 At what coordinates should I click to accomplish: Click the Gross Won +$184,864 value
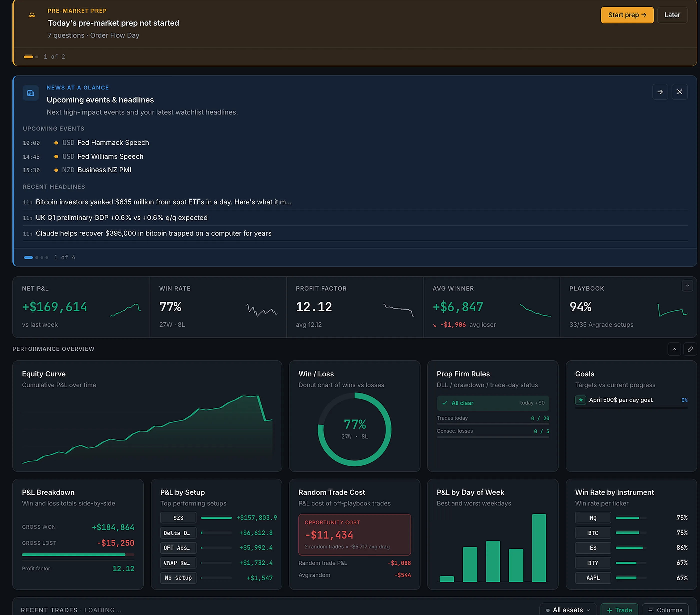coord(113,527)
